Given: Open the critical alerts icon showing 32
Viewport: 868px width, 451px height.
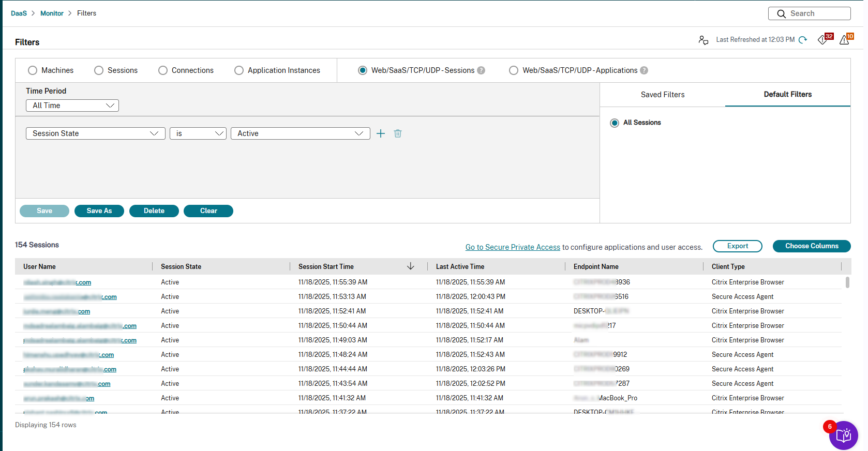Looking at the screenshot, I should click(x=823, y=40).
